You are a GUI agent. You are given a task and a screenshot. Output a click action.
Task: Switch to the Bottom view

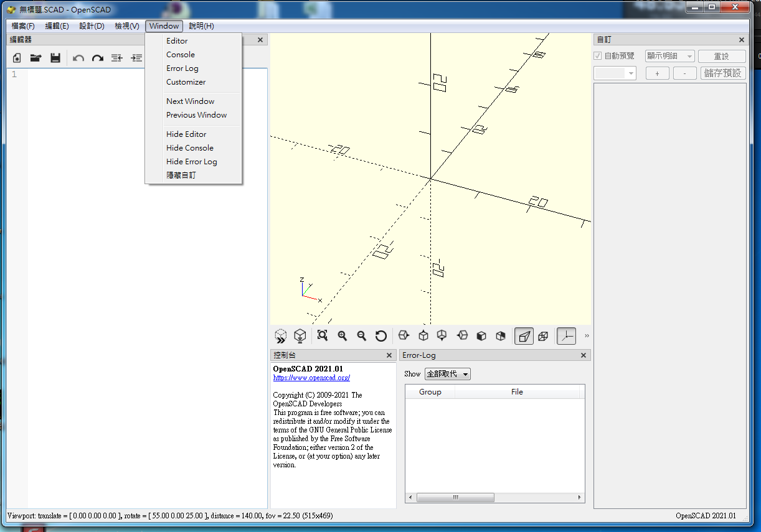tap(442, 336)
